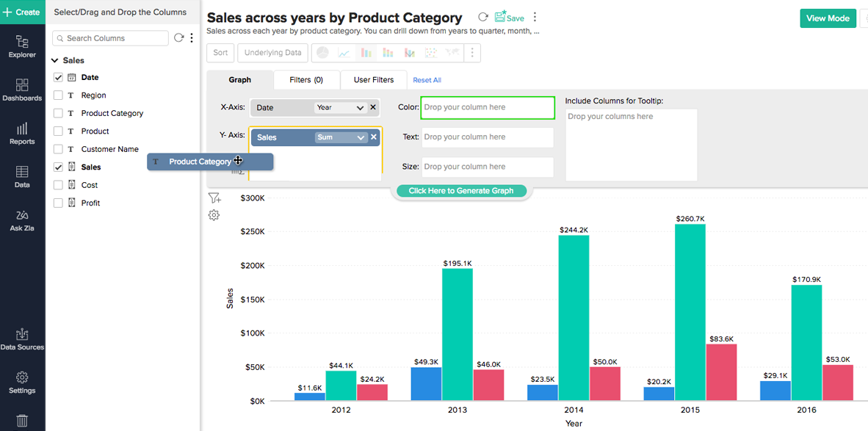The width and height of the screenshot is (868, 431).
Task: Check the Customer Name column checkbox
Action: pos(58,149)
